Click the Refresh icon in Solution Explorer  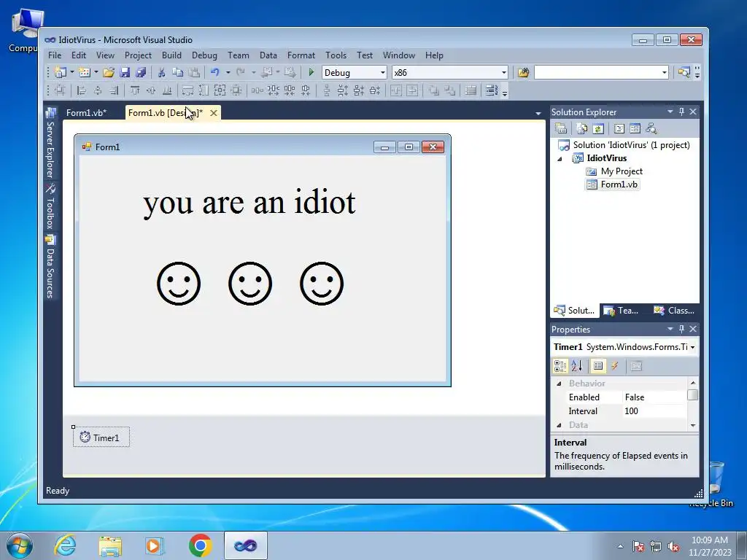598,128
